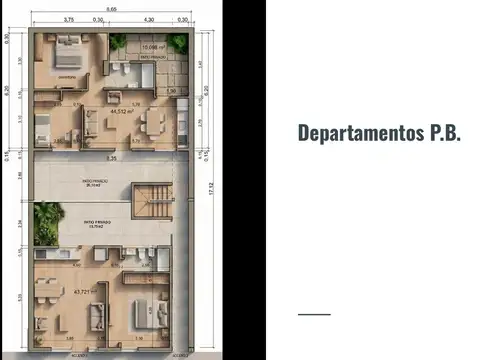Click the 8,65 overall width dimension
The image size is (480, 360).
[x=111, y=9]
